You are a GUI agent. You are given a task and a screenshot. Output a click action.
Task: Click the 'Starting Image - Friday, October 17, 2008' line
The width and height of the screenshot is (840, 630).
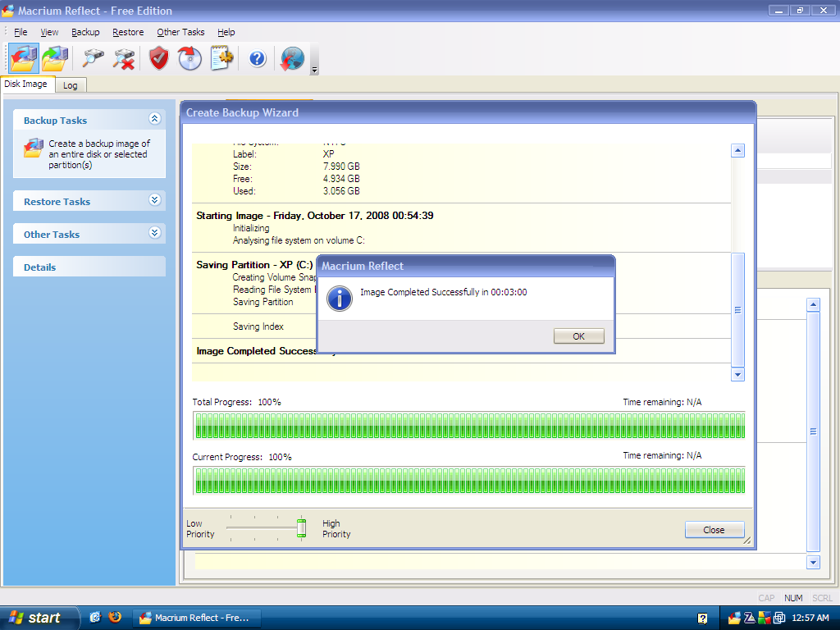[315, 216]
